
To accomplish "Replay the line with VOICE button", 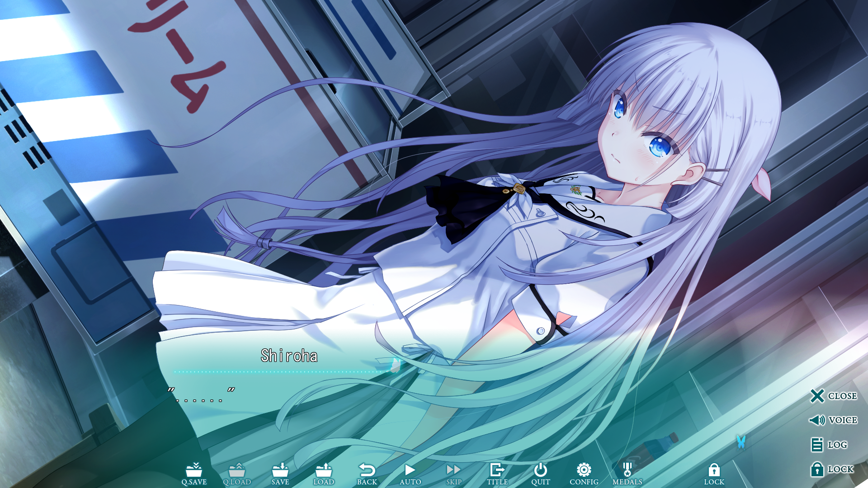I will (x=833, y=420).
